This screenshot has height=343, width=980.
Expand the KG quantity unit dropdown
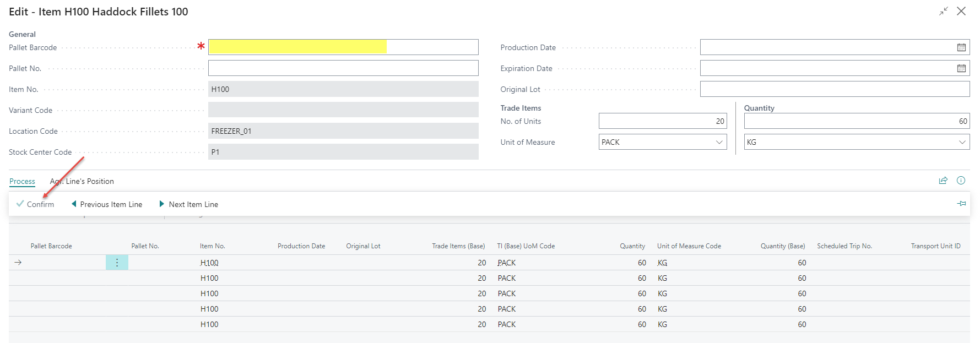point(961,142)
